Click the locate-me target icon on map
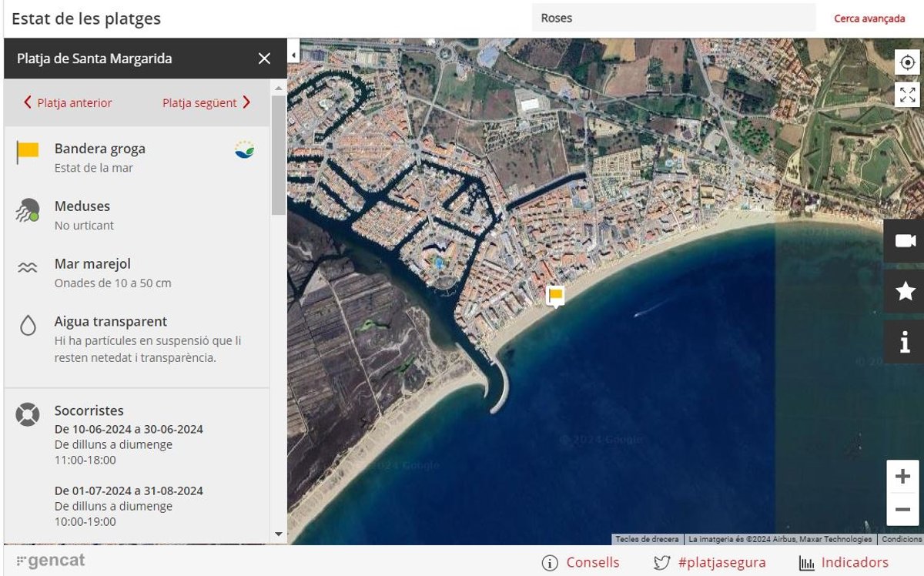924x576 pixels. click(907, 62)
